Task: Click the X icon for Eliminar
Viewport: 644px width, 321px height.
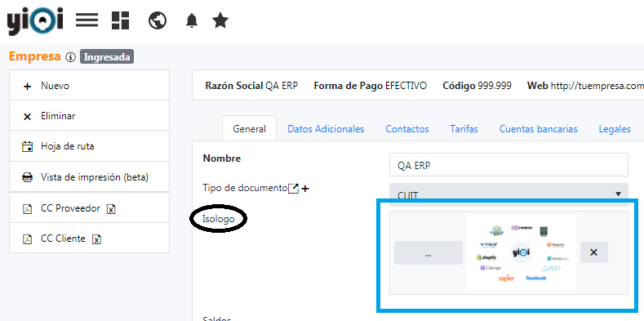Action: tap(27, 117)
